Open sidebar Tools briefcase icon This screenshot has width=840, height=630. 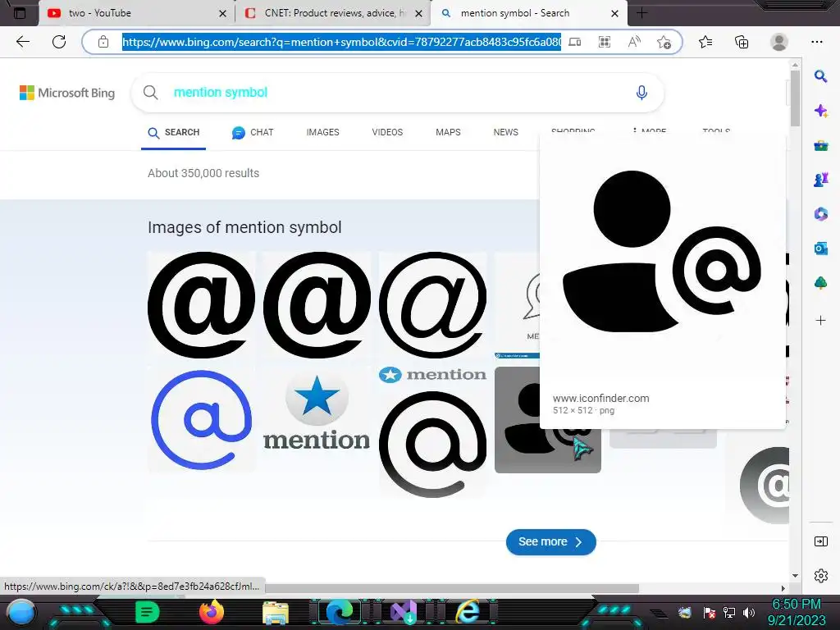coord(820,145)
